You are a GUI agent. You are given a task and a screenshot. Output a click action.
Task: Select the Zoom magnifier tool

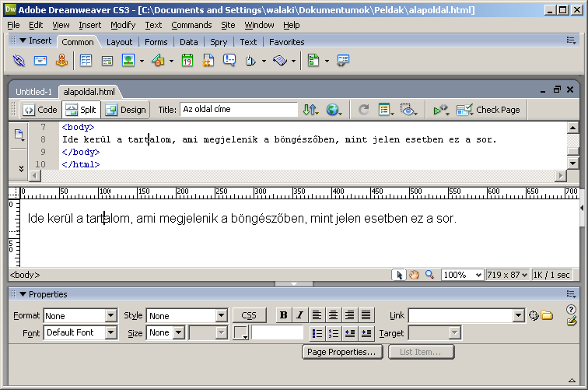tap(429, 275)
